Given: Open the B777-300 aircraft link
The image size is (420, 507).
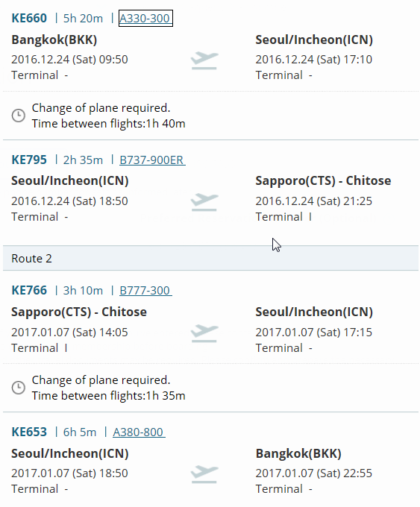Looking at the screenshot, I should 145,290.
